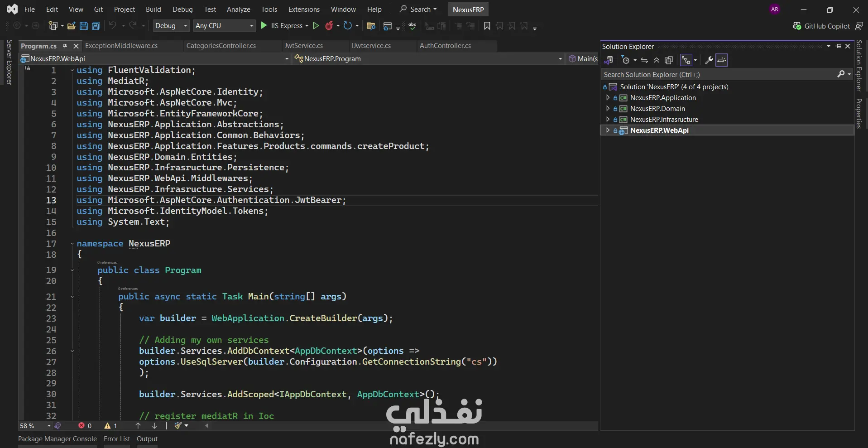Viewport: 868px width, 448px height.
Task: Click the AR account avatar
Action: (775, 9)
